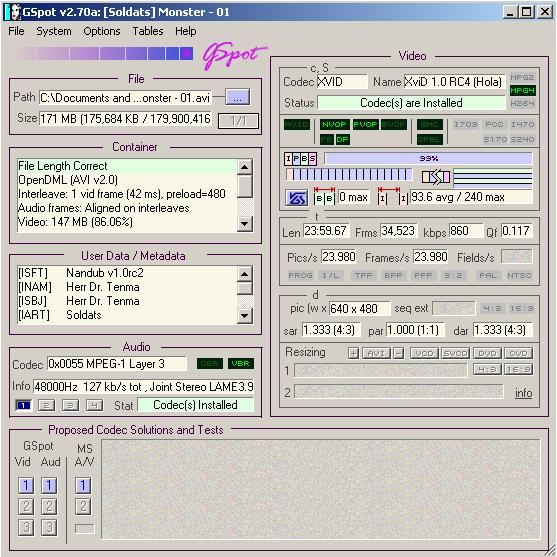Viewport: 557px width, 557px height.
Task: Click the H264 indicator
Action: 522,103
